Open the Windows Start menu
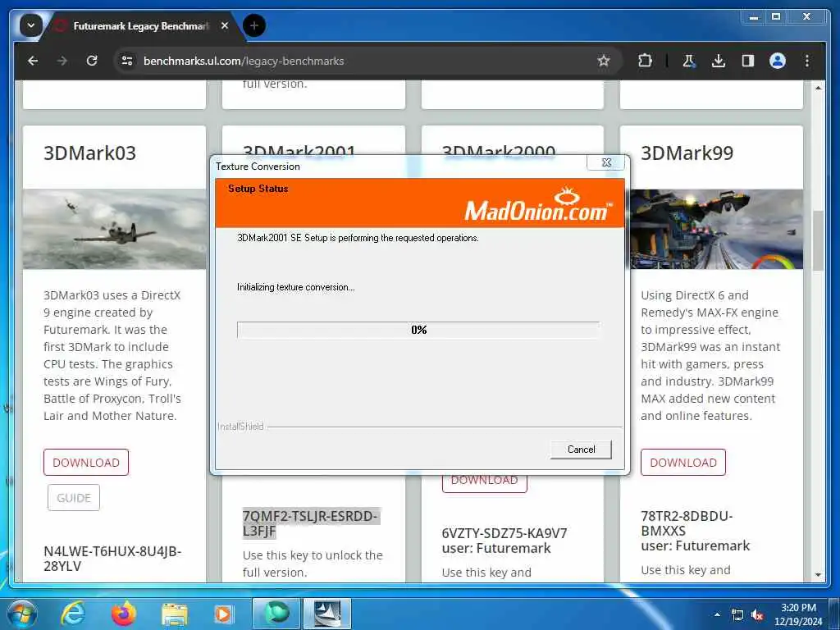 [21, 614]
